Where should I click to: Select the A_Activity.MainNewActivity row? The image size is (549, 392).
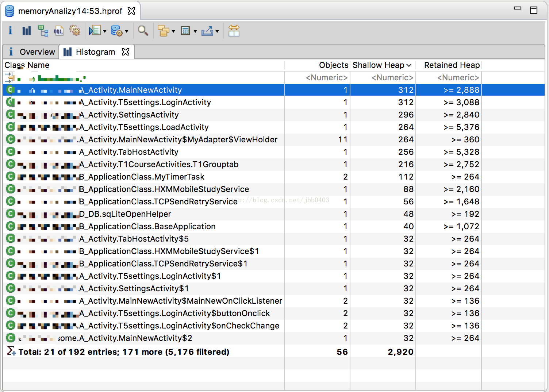tap(274, 90)
